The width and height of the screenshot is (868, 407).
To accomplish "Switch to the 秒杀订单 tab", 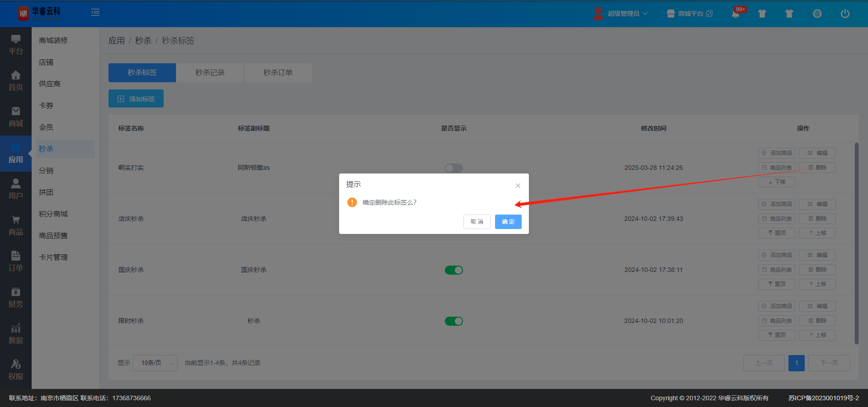I will (278, 73).
